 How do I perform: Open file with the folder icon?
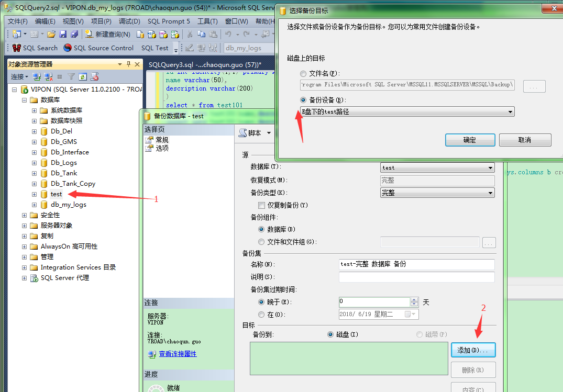51,34
